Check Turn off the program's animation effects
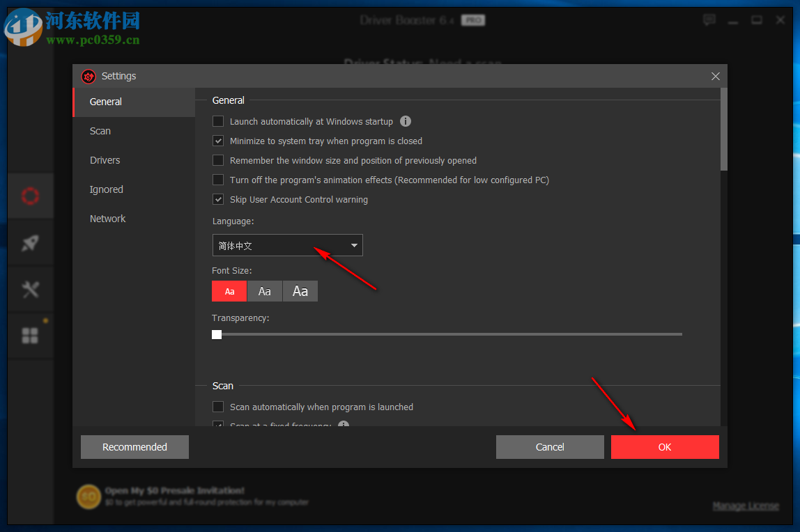Image resolution: width=800 pixels, height=532 pixels. click(x=218, y=180)
